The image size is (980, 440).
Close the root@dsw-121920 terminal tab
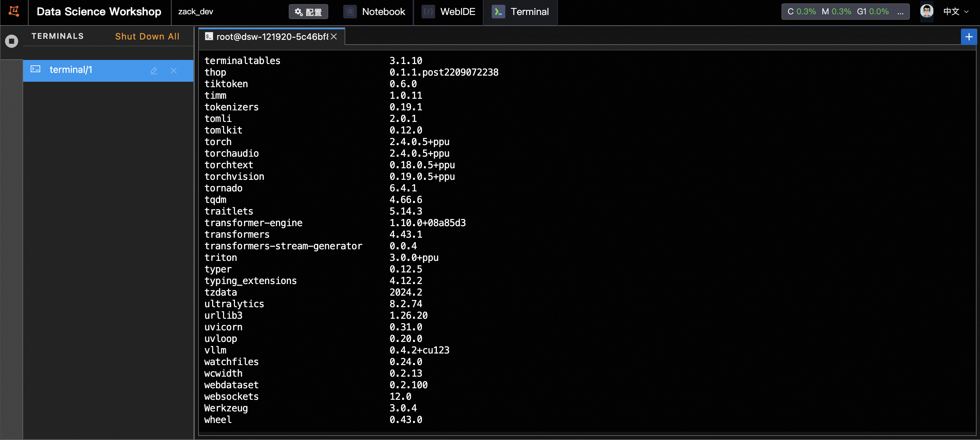pos(334,36)
